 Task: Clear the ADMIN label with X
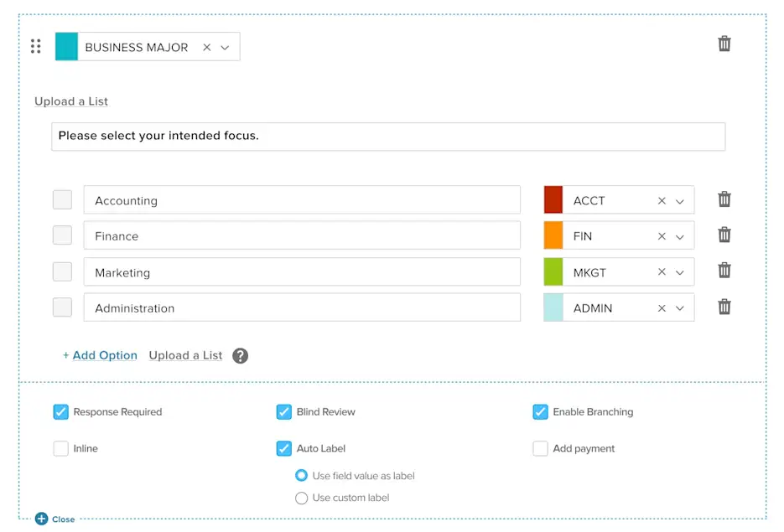point(662,308)
